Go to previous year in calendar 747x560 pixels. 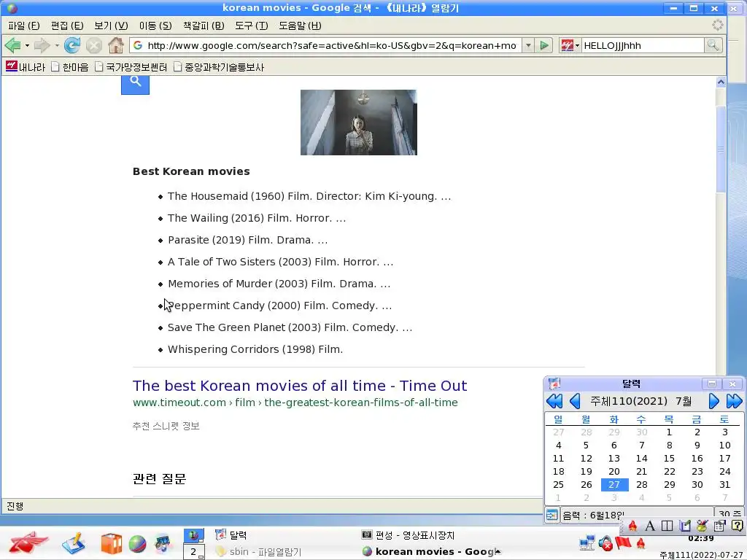point(554,401)
